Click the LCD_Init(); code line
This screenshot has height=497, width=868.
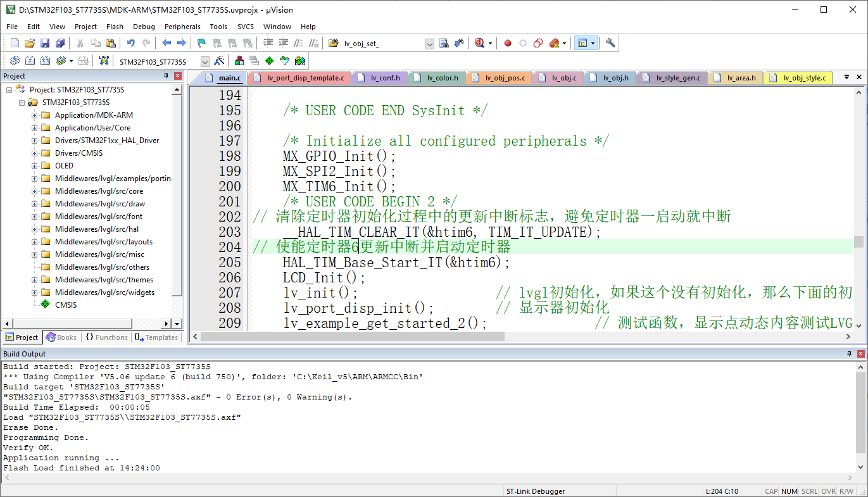(324, 277)
